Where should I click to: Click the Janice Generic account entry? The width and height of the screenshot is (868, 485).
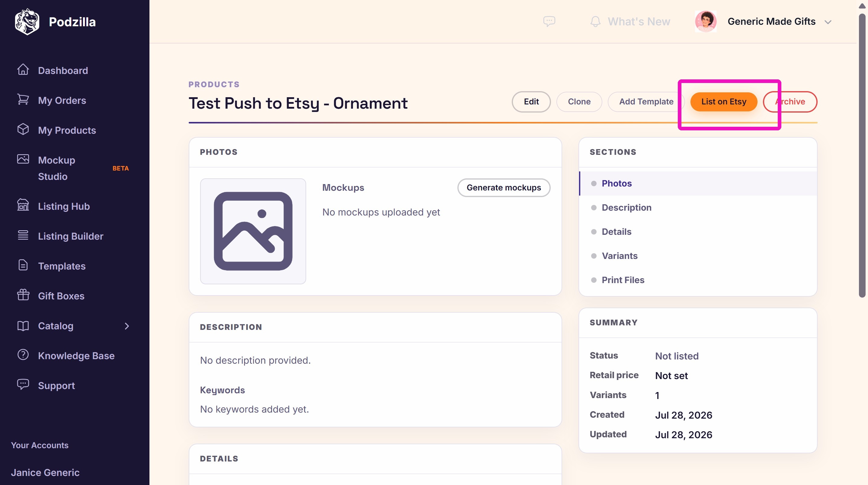tap(45, 473)
